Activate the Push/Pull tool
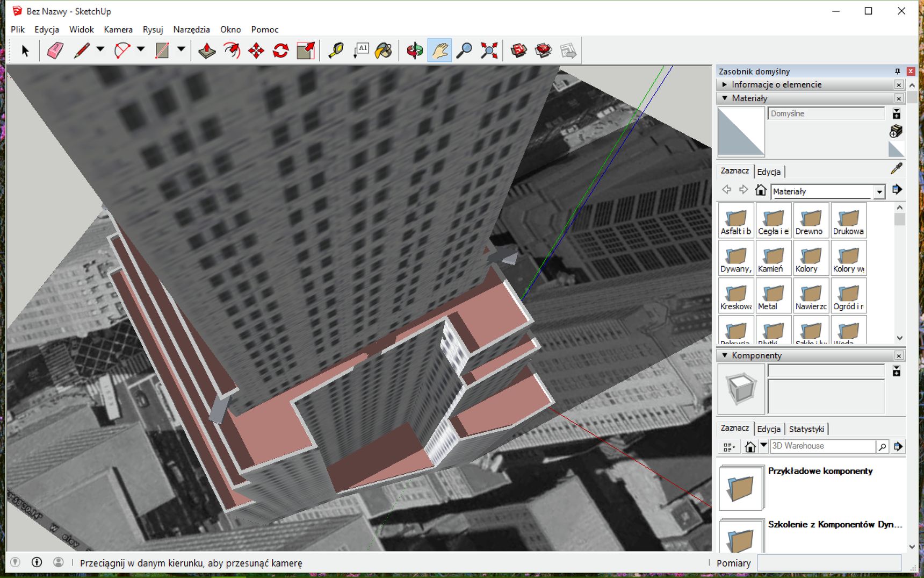924x578 pixels. point(207,51)
